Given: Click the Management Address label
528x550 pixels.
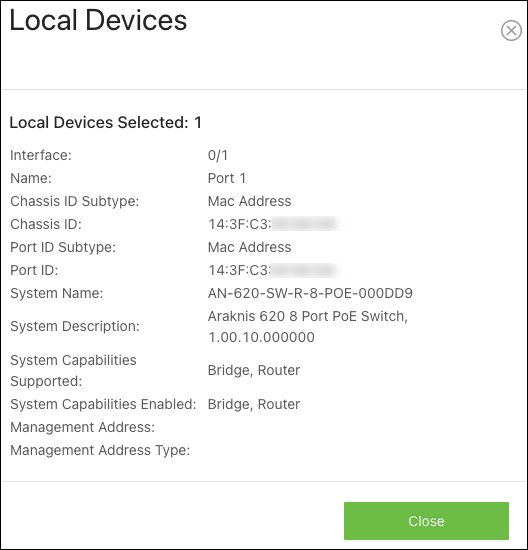Looking at the screenshot, I should [x=82, y=427].
